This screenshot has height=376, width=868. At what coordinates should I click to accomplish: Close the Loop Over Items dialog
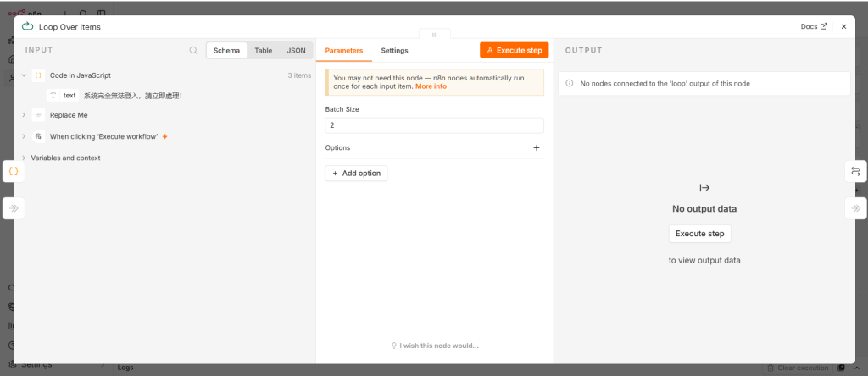[x=843, y=26]
